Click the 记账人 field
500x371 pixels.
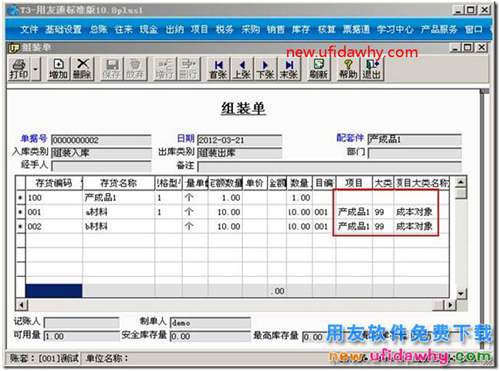[x=82, y=322]
